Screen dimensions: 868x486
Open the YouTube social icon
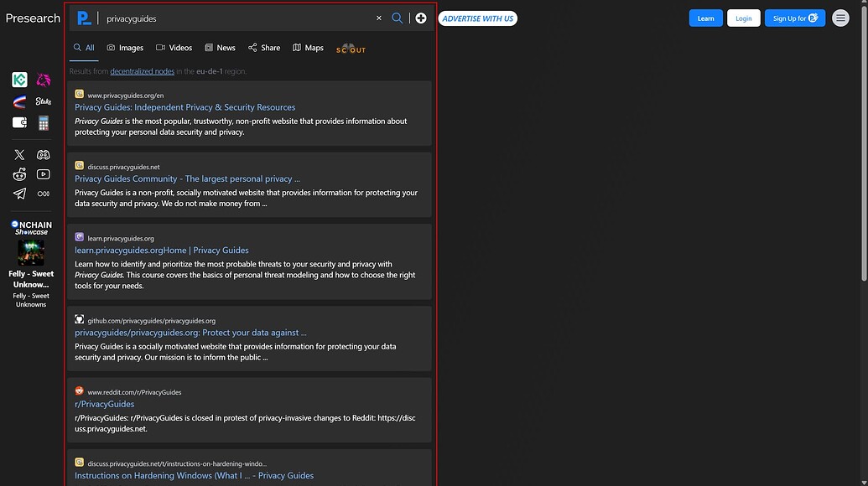pos(44,174)
